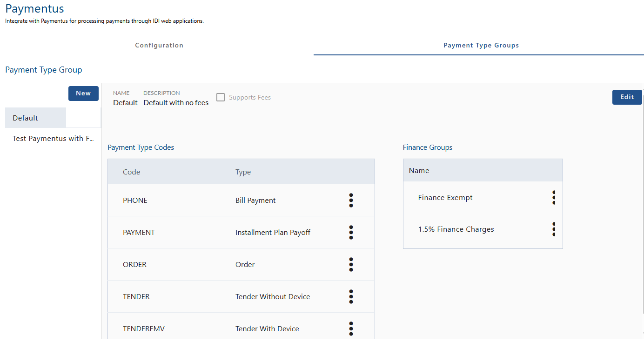This screenshot has width=644, height=348.
Task: Click the Type column header
Action: tap(243, 172)
